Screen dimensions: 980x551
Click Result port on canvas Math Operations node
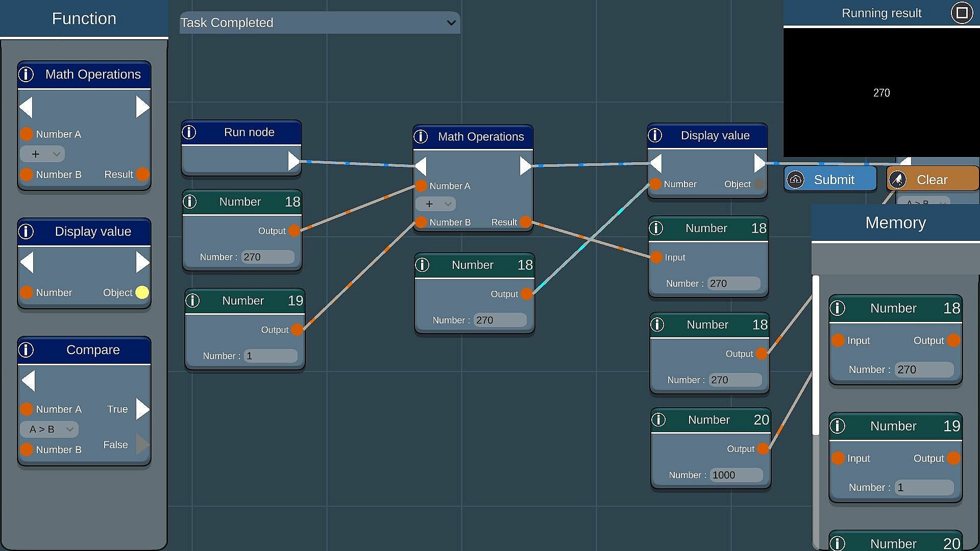[526, 222]
